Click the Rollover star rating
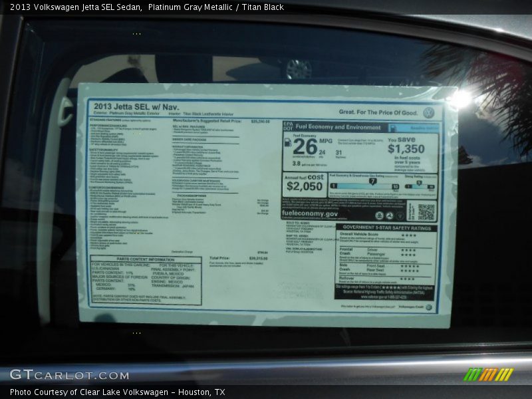 click(407, 279)
